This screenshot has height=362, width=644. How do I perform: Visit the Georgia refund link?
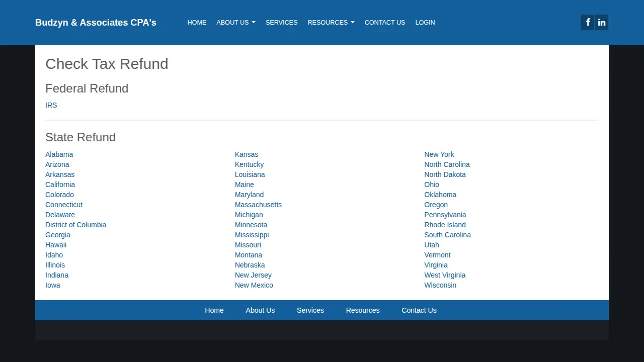58,235
